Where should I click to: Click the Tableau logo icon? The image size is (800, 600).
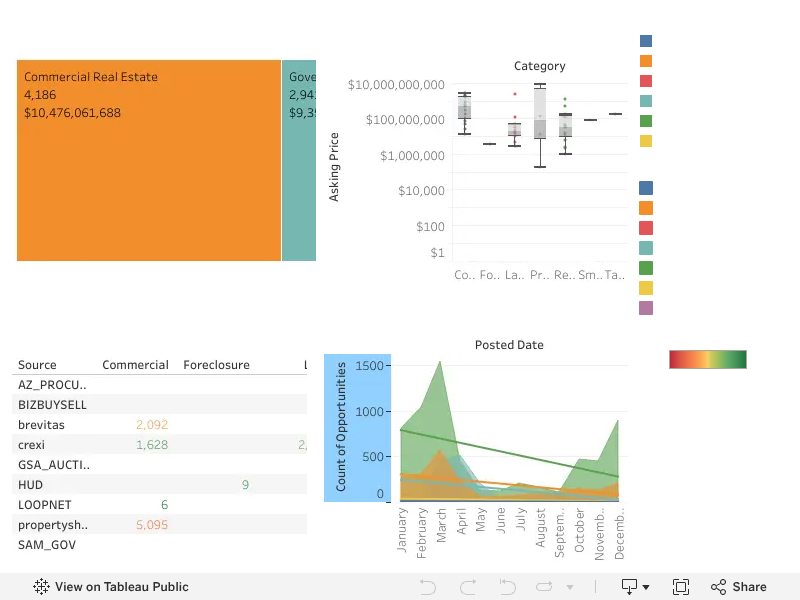pos(41,587)
